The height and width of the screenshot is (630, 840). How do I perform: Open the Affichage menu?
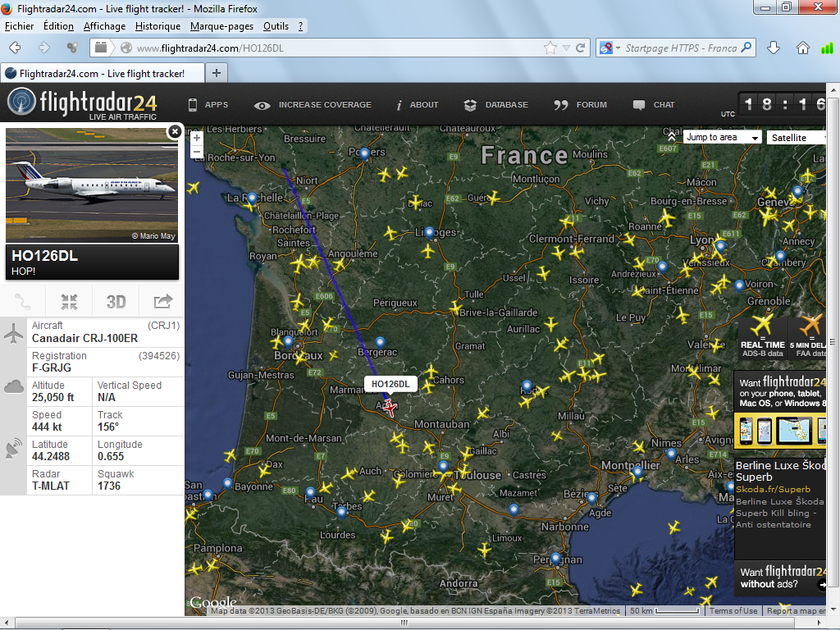(x=104, y=25)
